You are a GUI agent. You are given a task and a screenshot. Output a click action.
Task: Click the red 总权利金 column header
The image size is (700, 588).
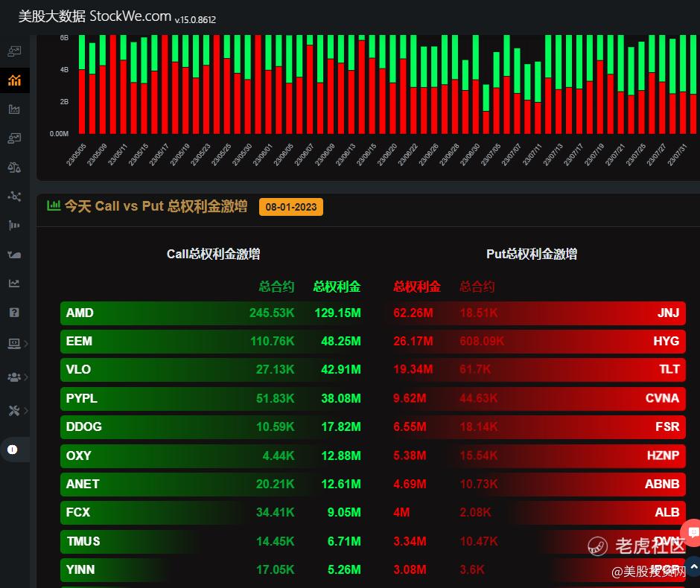417,287
